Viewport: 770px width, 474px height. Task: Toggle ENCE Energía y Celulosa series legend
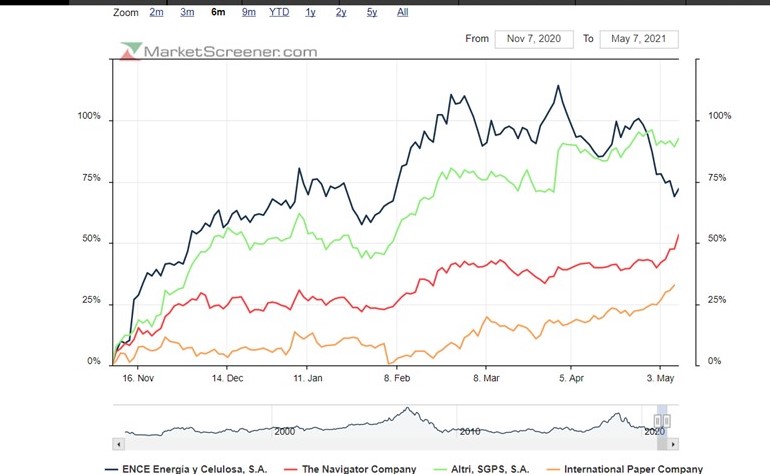(187, 469)
